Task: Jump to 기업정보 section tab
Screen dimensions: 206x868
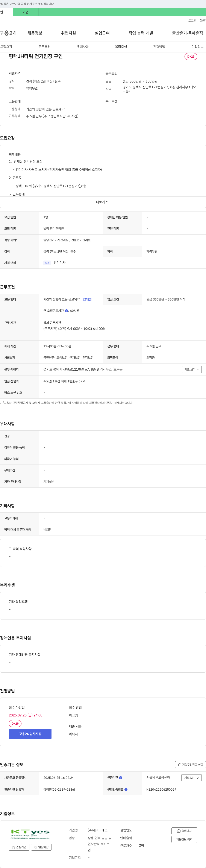Action: pyautogui.click(x=198, y=47)
